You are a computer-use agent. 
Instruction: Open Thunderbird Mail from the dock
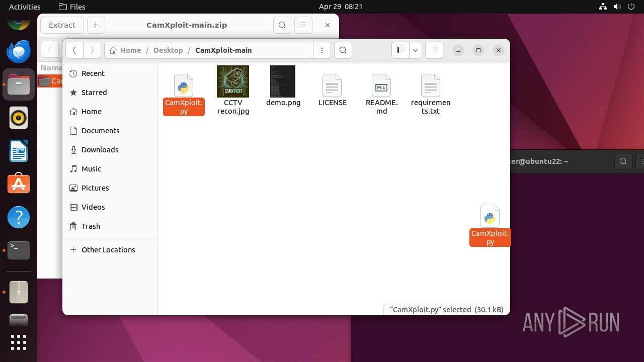(19, 51)
